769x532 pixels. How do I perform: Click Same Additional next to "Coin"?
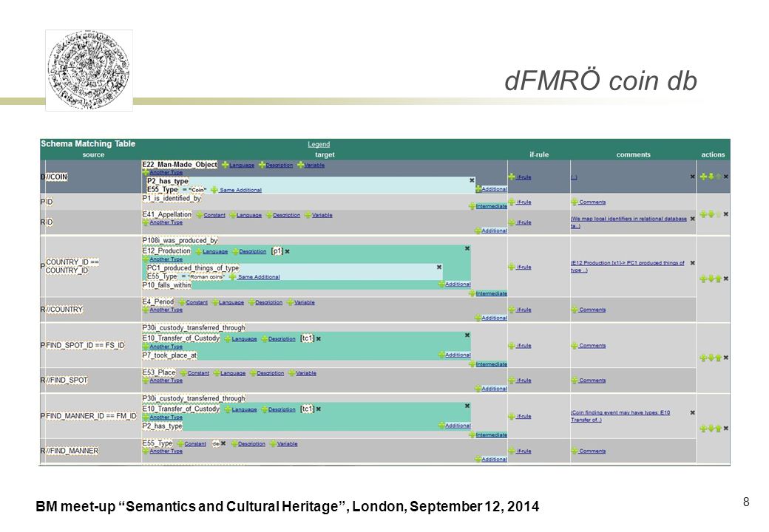(x=237, y=190)
